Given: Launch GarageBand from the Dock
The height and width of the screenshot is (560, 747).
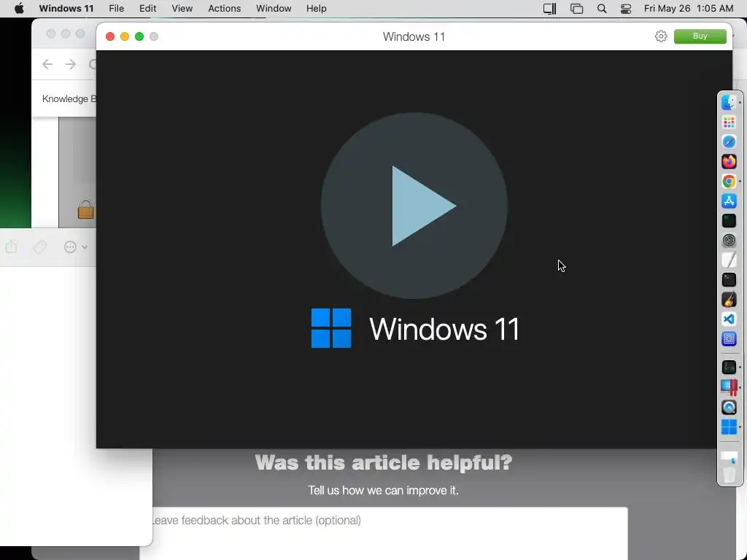Looking at the screenshot, I should (729, 300).
